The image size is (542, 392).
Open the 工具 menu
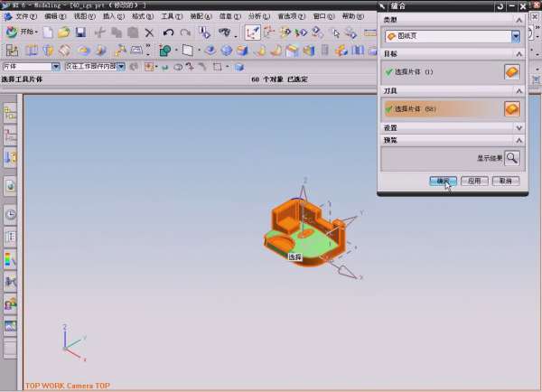(172, 16)
